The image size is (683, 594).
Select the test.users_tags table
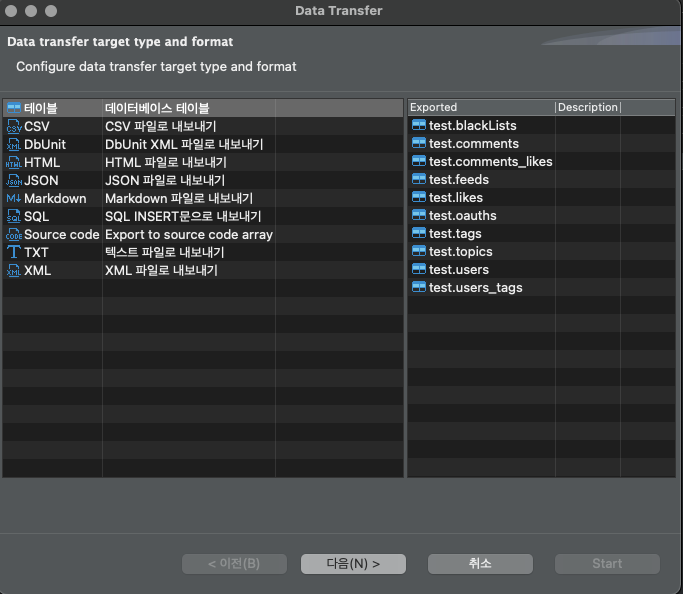click(x=475, y=288)
